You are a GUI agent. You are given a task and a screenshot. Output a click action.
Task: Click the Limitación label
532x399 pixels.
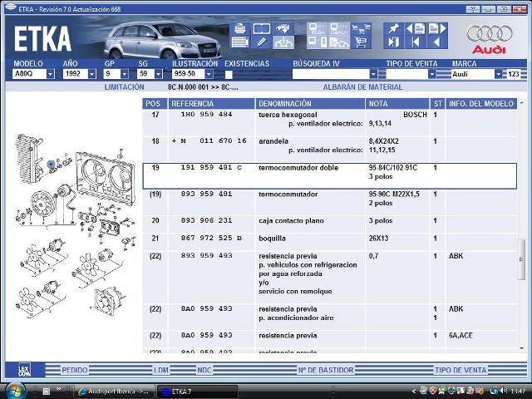pos(124,86)
